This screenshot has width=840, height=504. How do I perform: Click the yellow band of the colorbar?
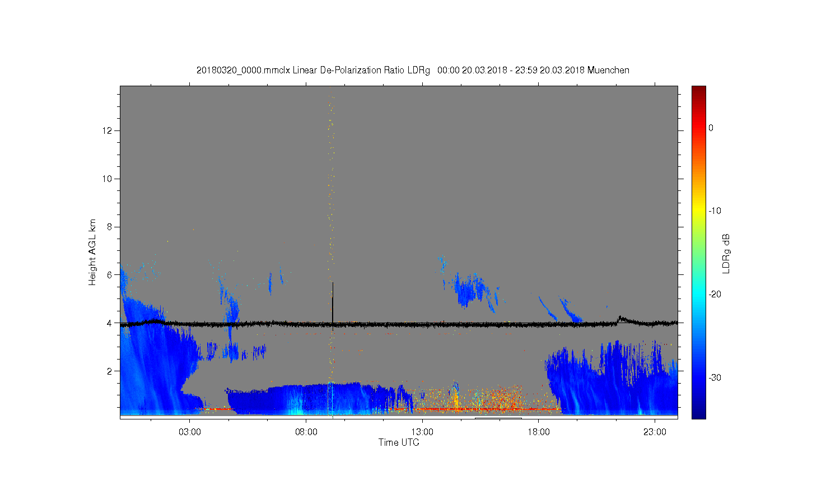coord(698,211)
